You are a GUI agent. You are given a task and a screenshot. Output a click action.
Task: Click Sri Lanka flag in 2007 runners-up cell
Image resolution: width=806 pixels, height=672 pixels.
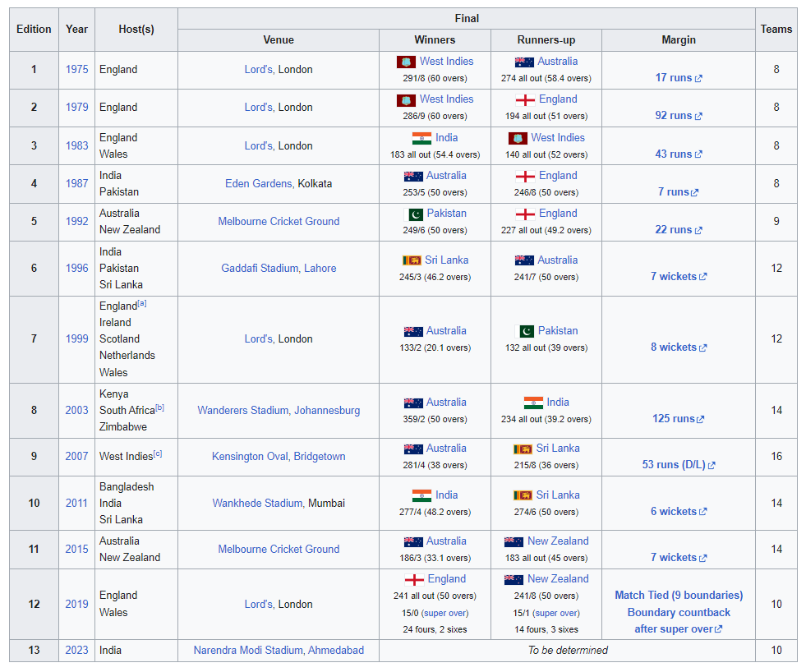[x=523, y=449]
